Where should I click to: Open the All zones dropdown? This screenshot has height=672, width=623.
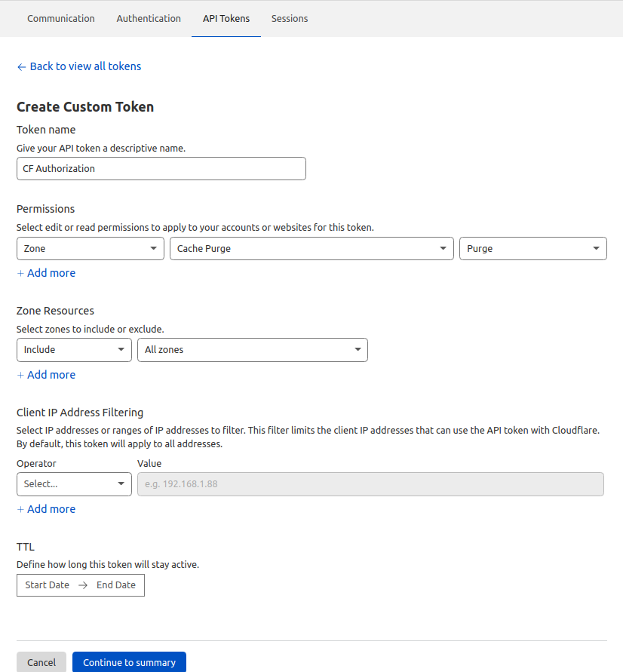point(252,349)
